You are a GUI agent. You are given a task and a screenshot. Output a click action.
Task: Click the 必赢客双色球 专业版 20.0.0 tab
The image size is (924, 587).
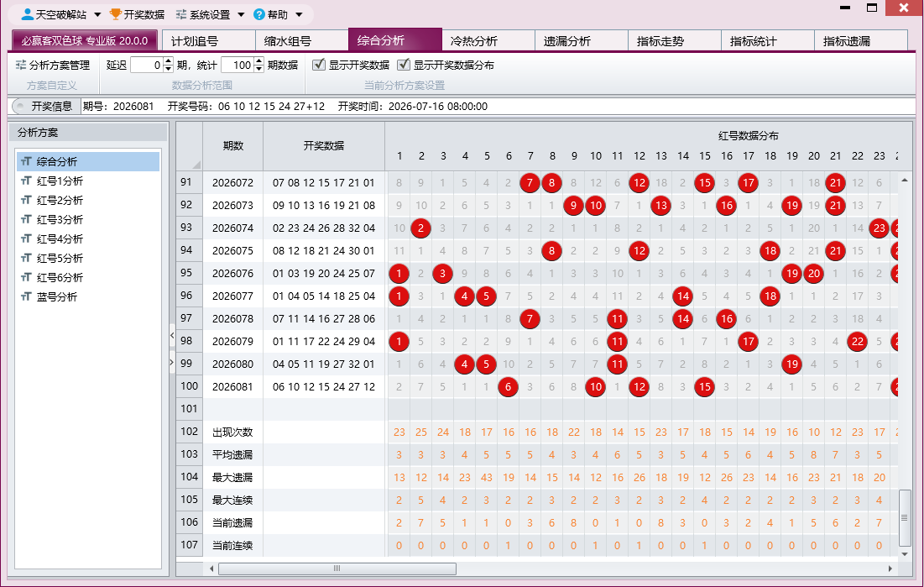pyautogui.click(x=85, y=40)
